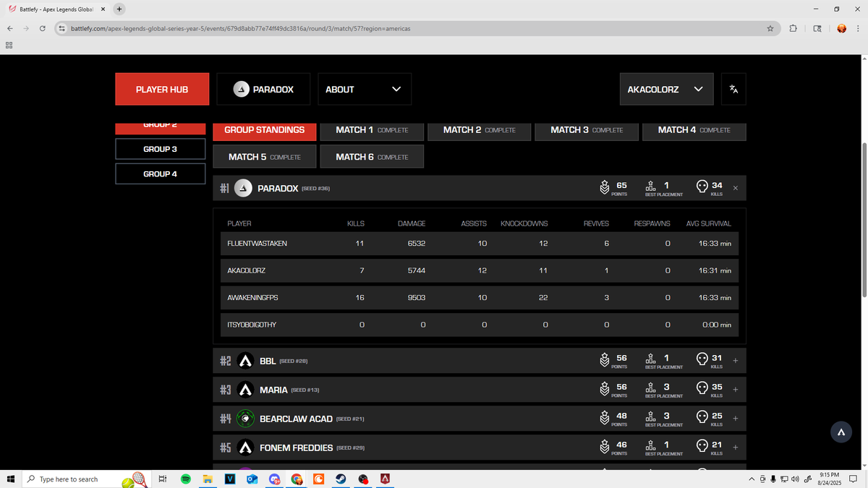Click Bearclaw Acad team logo icon

point(245,419)
